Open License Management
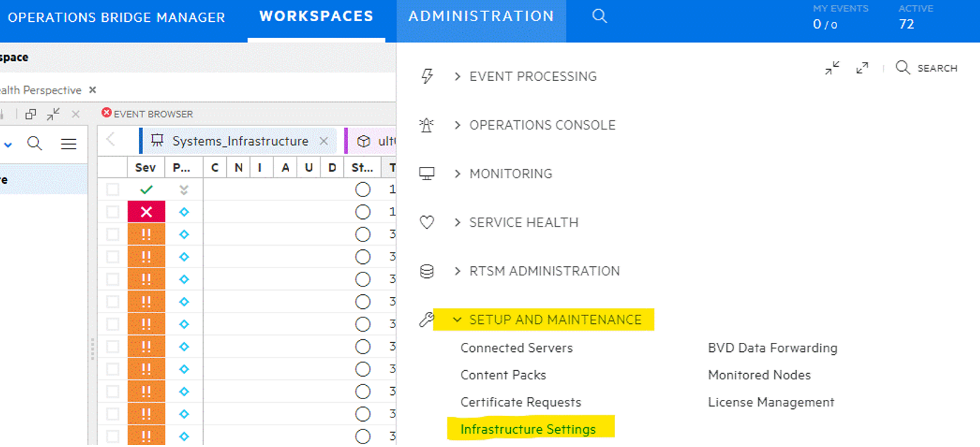 point(771,403)
